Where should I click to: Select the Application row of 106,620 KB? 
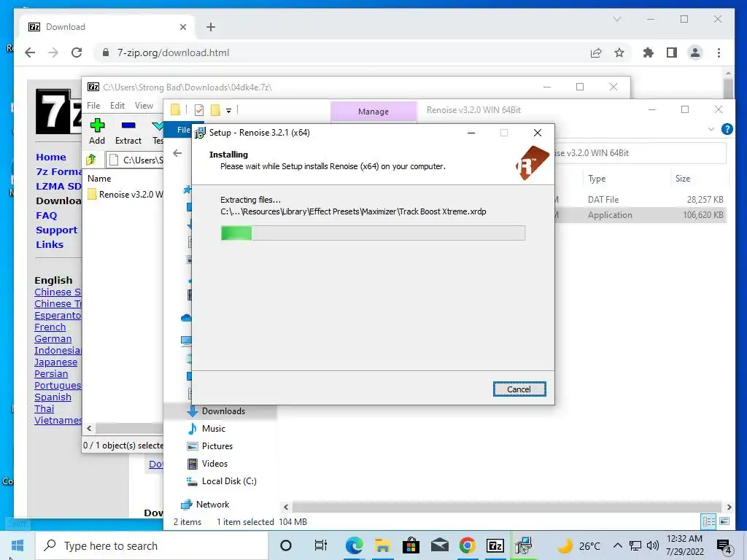[640, 215]
